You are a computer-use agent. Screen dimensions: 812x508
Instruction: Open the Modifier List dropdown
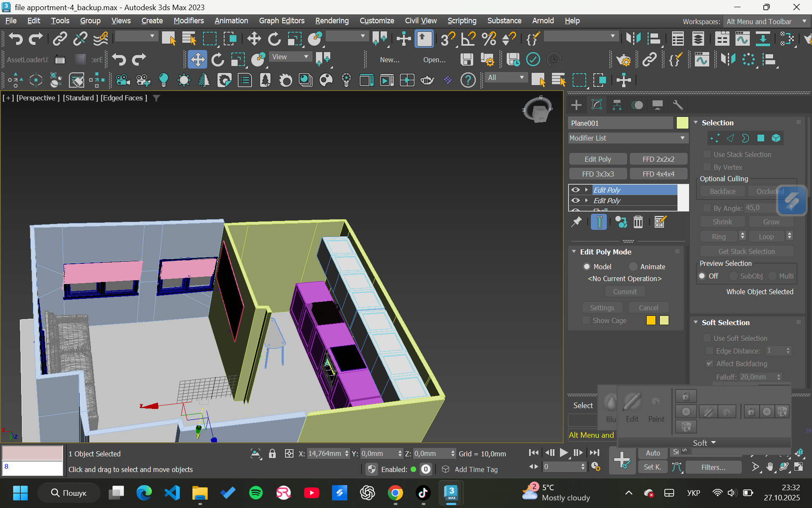tap(628, 138)
